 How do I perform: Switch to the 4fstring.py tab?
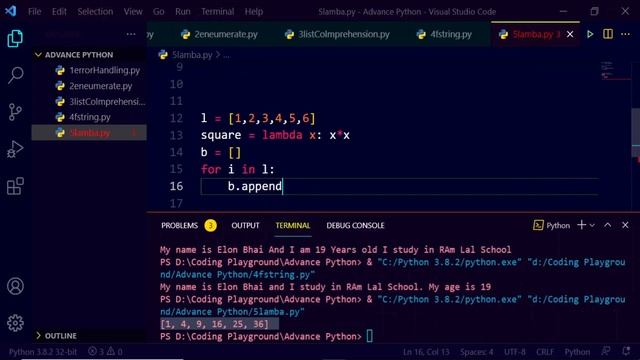click(445, 34)
